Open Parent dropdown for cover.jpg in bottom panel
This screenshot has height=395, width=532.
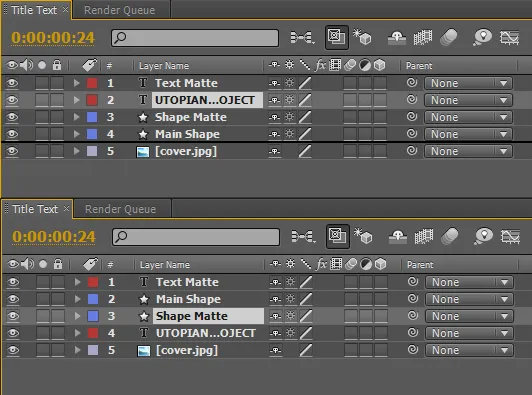pyautogui.click(x=469, y=350)
